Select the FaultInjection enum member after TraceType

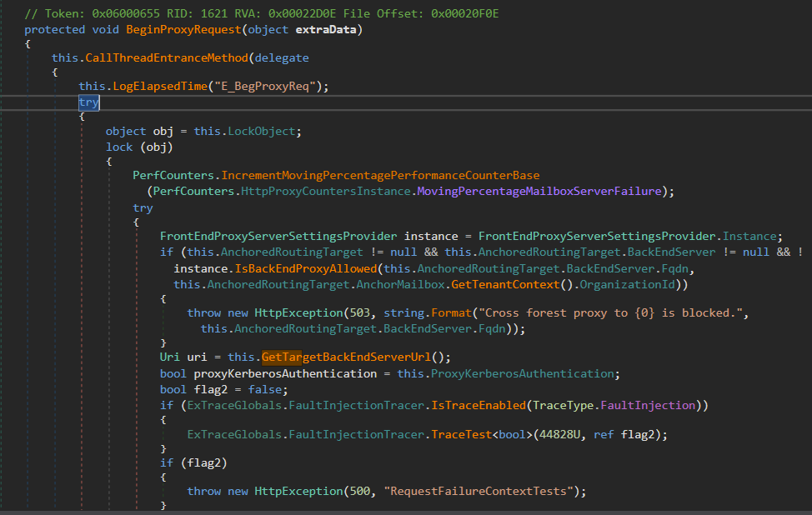[648, 406]
